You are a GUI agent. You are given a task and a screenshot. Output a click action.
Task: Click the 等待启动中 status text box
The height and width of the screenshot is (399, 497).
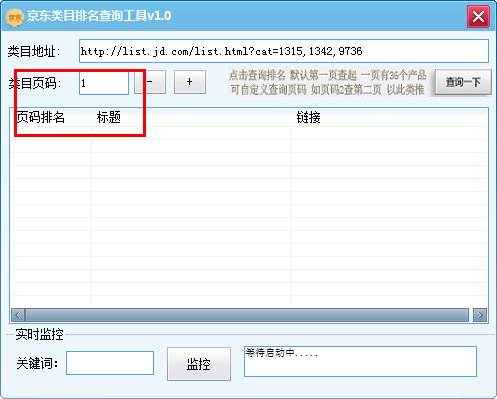click(x=360, y=362)
